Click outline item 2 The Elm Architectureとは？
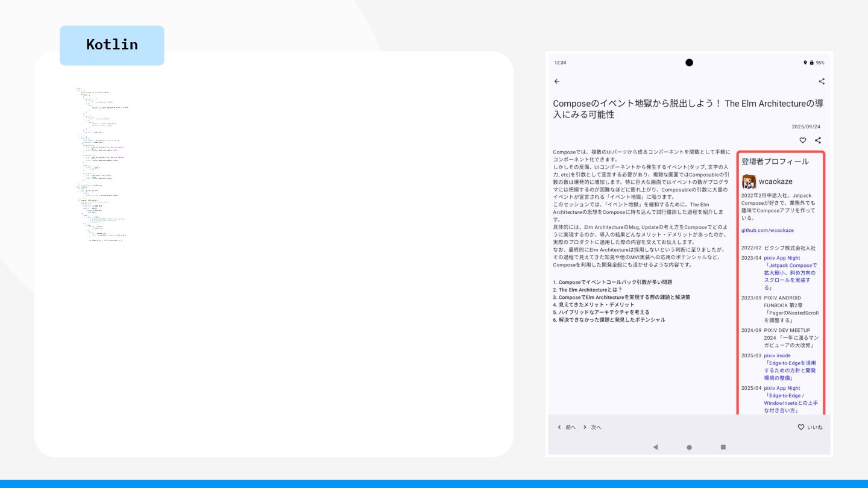868x488 pixels. pyautogui.click(x=588, y=290)
